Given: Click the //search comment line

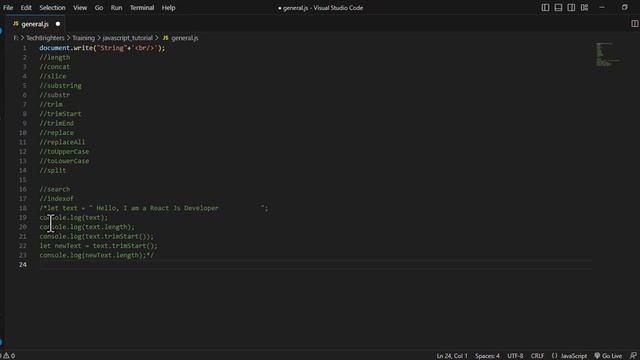Looking at the screenshot, I should tap(55, 189).
